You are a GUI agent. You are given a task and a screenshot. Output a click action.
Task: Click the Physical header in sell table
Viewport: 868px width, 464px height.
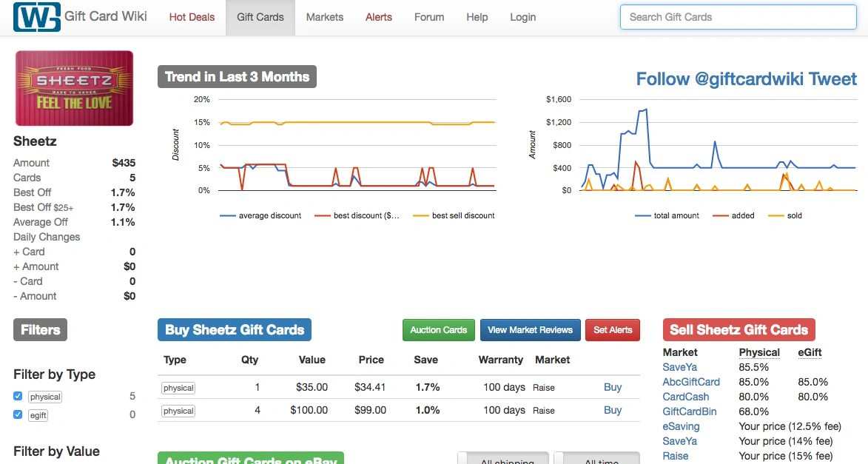coord(759,353)
